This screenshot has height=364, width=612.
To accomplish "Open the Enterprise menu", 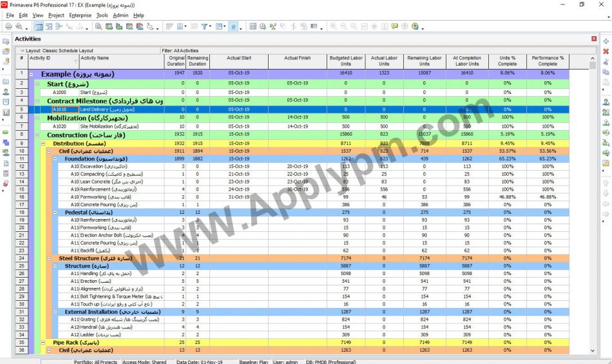I will tap(80, 15).
